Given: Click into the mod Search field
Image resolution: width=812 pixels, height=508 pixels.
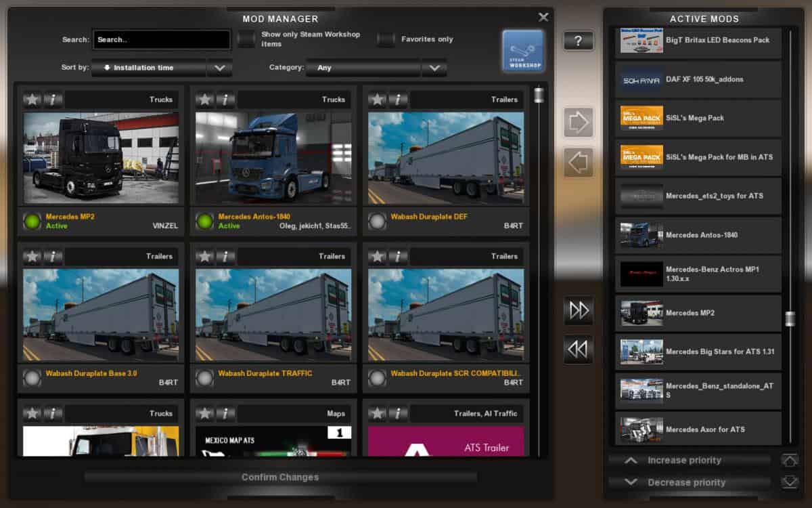Looking at the screenshot, I should point(161,40).
